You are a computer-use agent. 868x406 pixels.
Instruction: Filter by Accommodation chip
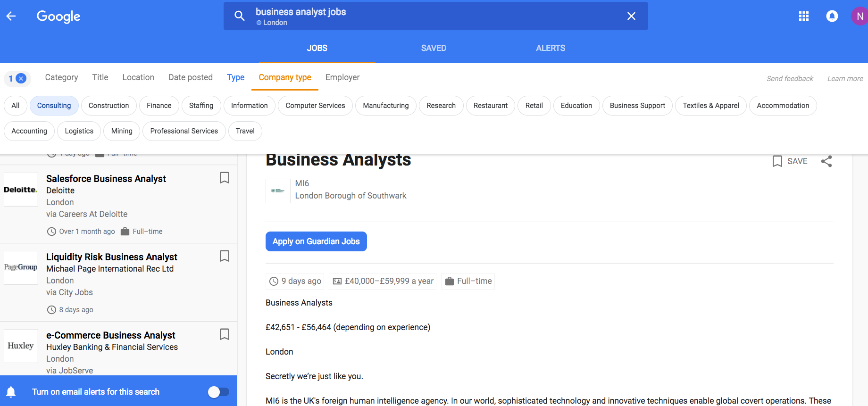pos(783,106)
